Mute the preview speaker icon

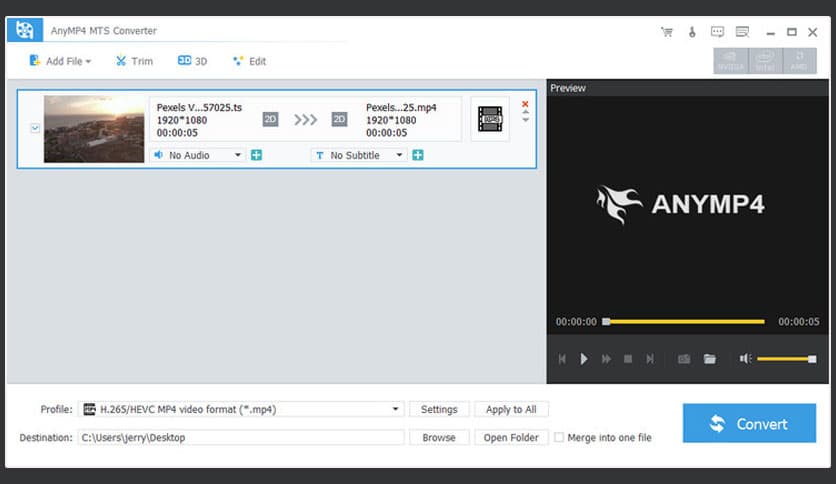[x=745, y=359]
